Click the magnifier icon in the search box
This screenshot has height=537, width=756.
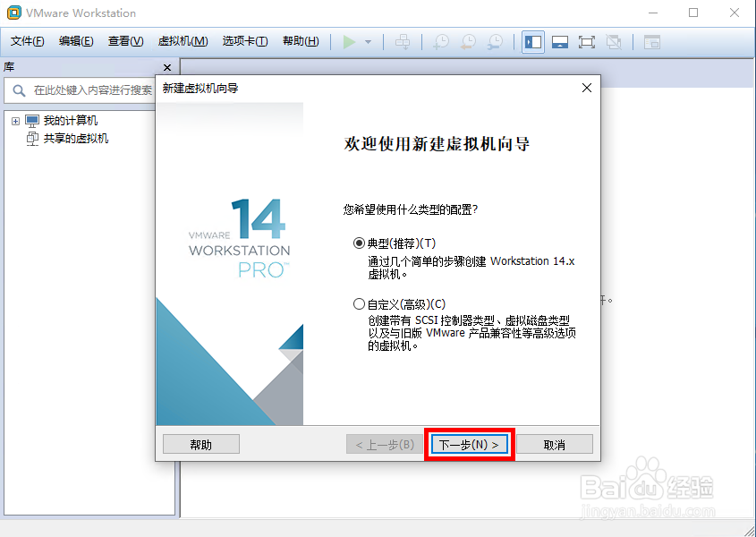click(x=20, y=90)
